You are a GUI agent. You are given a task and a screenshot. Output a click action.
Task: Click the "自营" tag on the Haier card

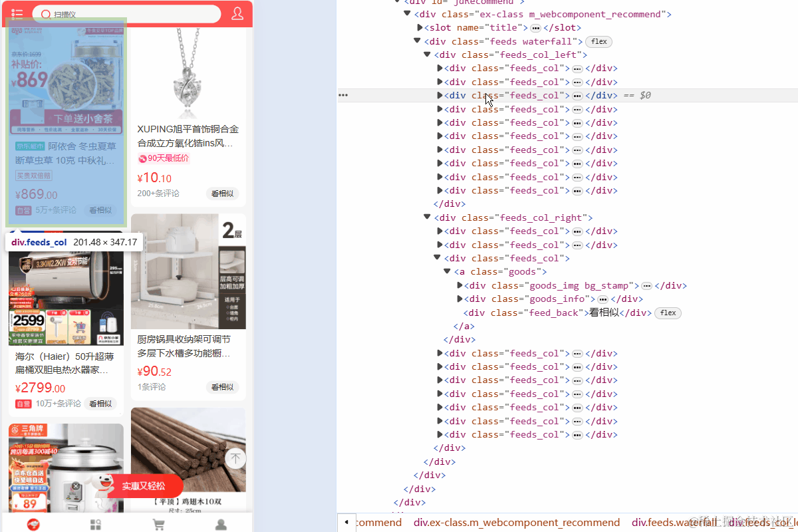click(23, 404)
